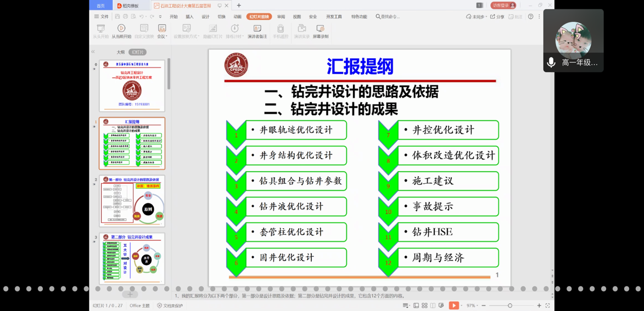Collapse the slide panel with double-arrow
The image size is (644, 311).
93,52
